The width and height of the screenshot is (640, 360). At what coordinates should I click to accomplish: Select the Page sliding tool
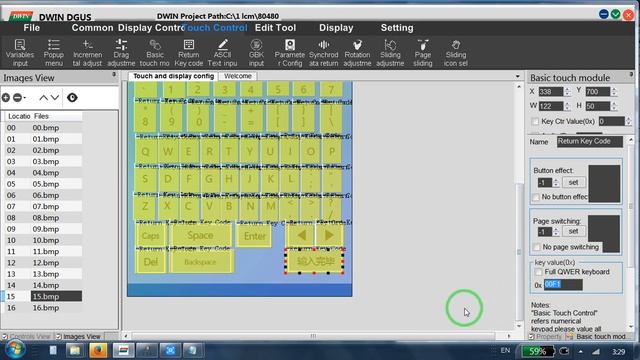tap(422, 53)
